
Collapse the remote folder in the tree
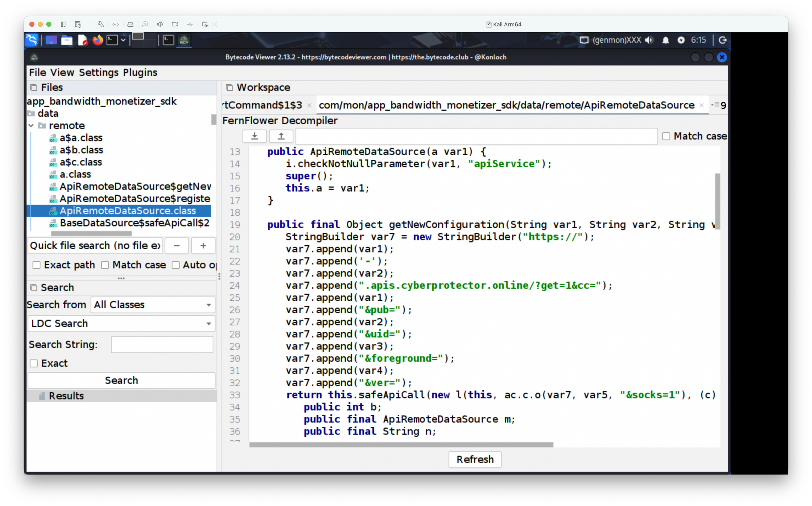pos(31,126)
